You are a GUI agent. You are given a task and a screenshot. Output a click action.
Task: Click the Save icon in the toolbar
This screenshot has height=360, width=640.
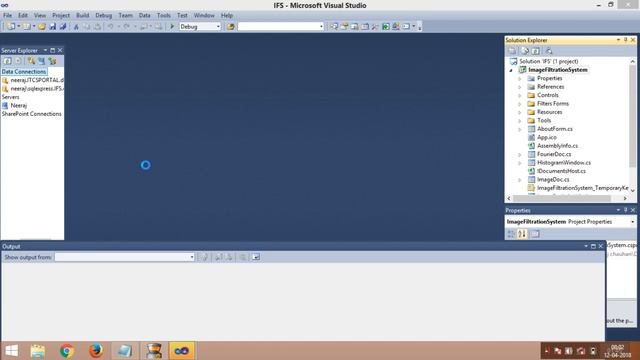(53, 27)
